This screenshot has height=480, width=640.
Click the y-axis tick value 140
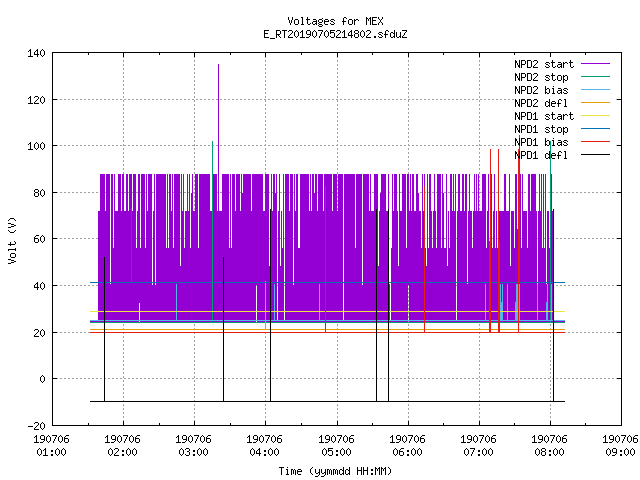coord(36,53)
